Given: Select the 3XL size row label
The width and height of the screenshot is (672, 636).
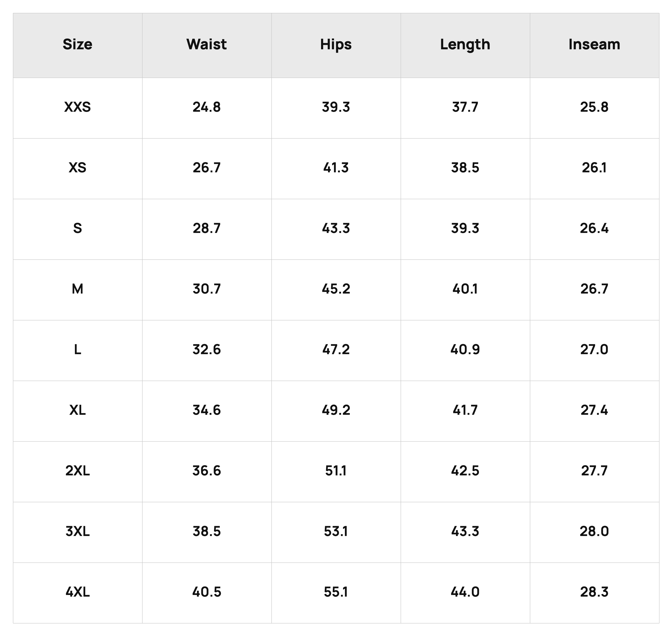Looking at the screenshot, I should pyautogui.click(x=77, y=531).
